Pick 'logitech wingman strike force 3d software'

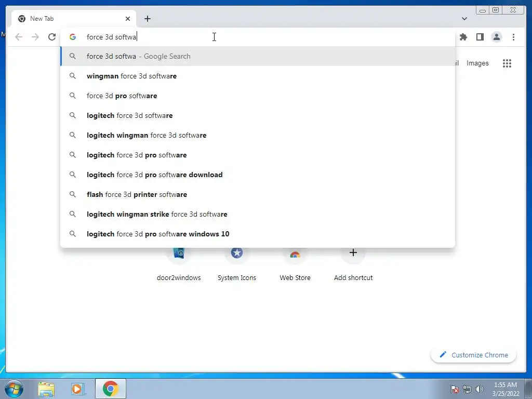coord(258,214)
